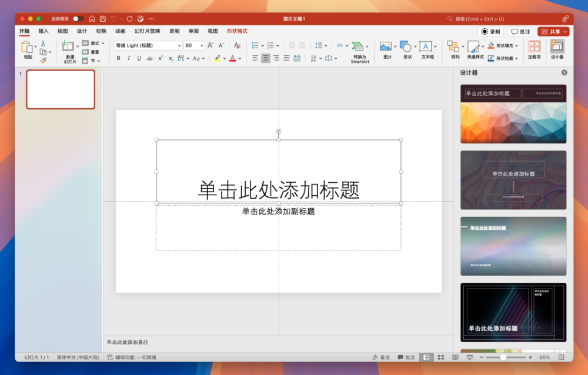This screenshot has width=588, height=375.
Task: Open the Shape Format (形状格式) tab
Action: pyautogui.click(x=237, y=31)
